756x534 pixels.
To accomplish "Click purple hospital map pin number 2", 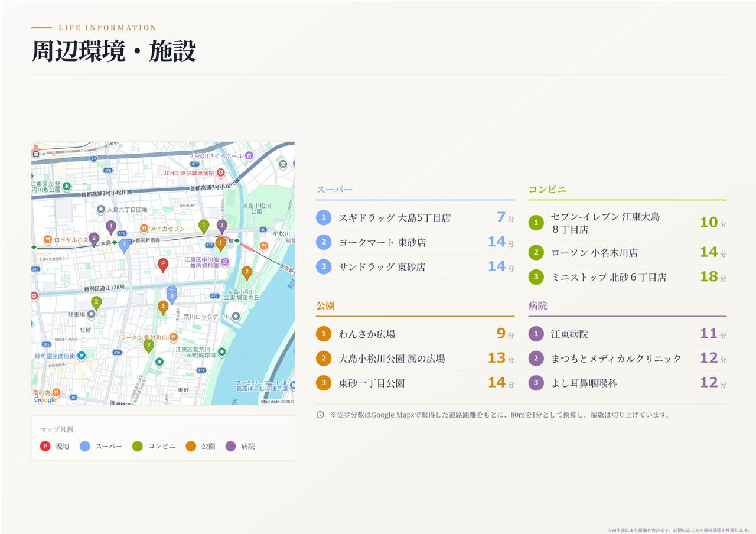I will click(x=94, y=239).
